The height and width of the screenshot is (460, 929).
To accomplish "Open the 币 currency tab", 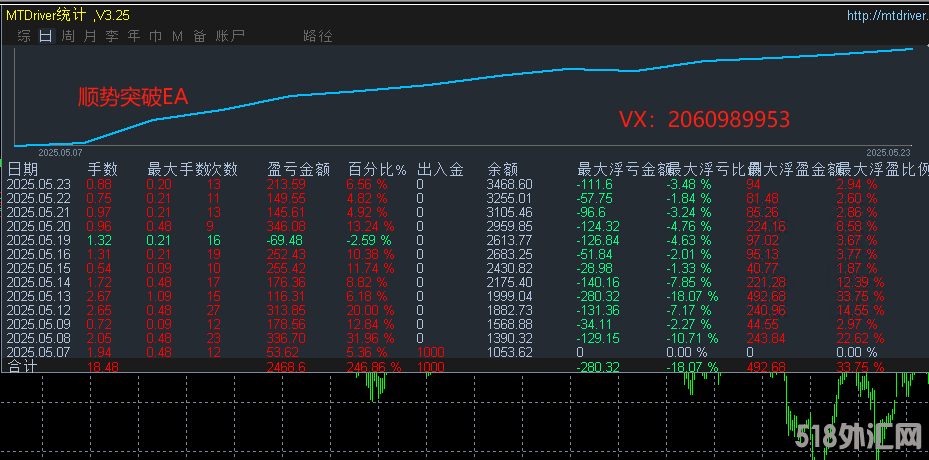I will [x=155, y=36].
